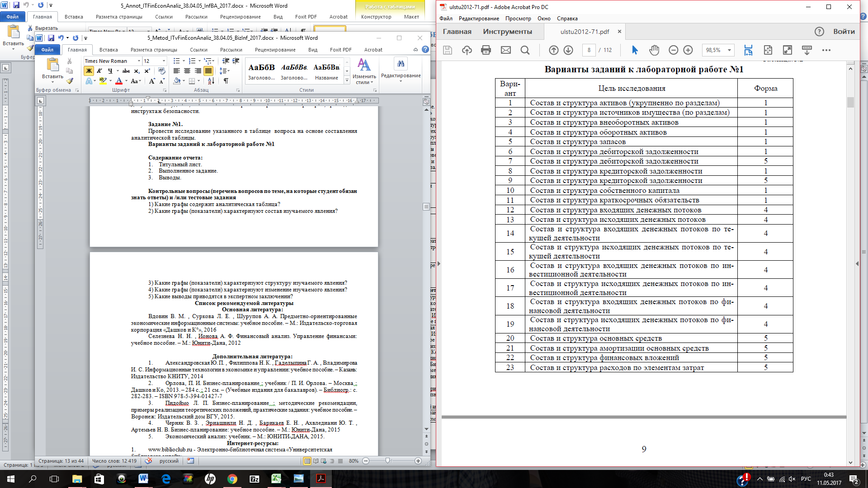The width and height of the screenshot is (868, 488).
Task: Click the Format Painter brush in front Word ribbon
Action: [69, 81]
